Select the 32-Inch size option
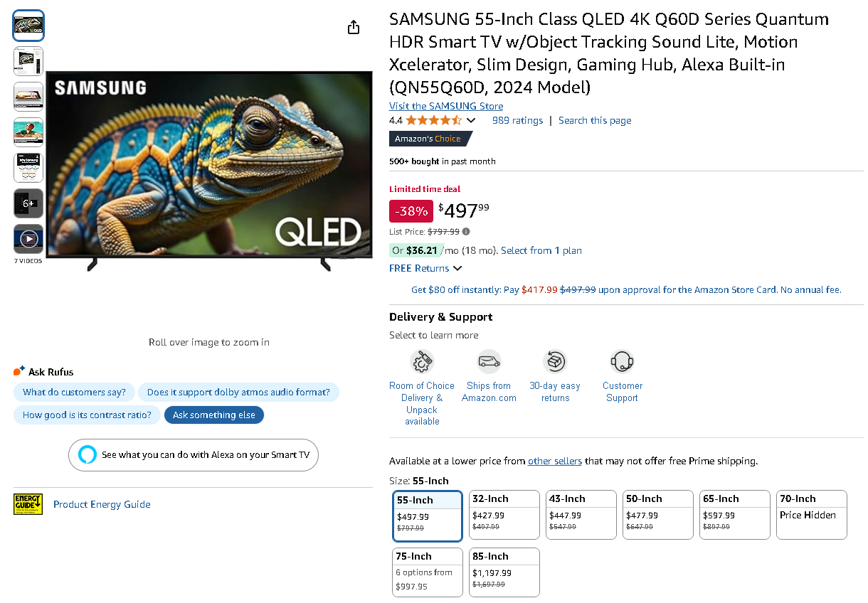The width and height of the screenshot is (868, 603). [504, 514]
